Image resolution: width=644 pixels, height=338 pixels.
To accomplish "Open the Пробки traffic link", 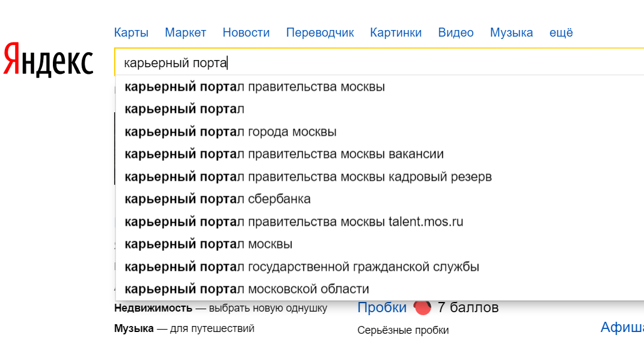I will tap(382, 308).
